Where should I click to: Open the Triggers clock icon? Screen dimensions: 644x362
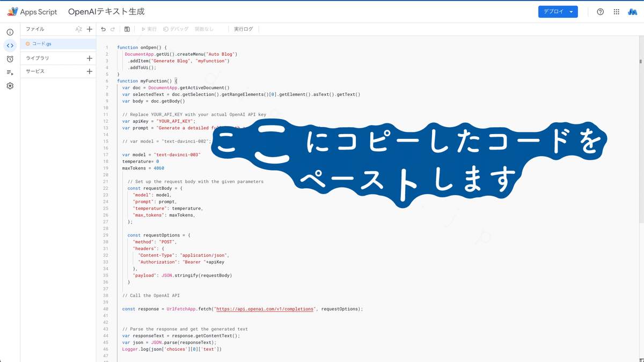[x=10, y=59]
